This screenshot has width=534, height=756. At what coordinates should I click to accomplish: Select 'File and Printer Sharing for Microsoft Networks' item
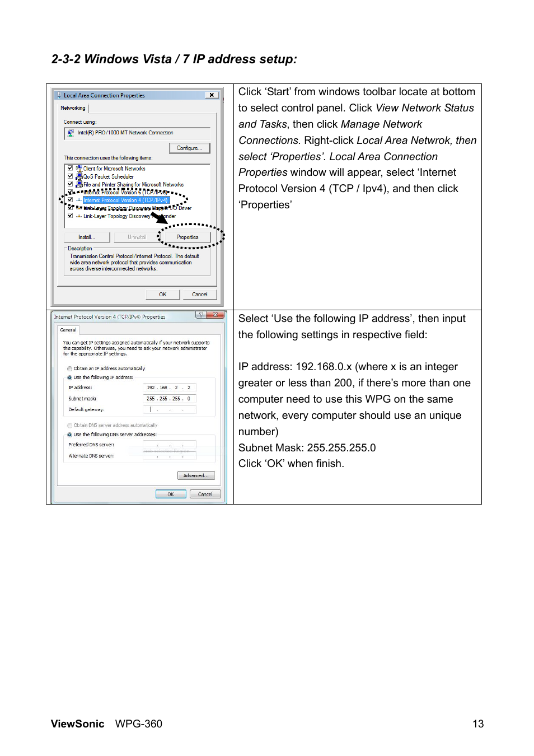(133, 184)
